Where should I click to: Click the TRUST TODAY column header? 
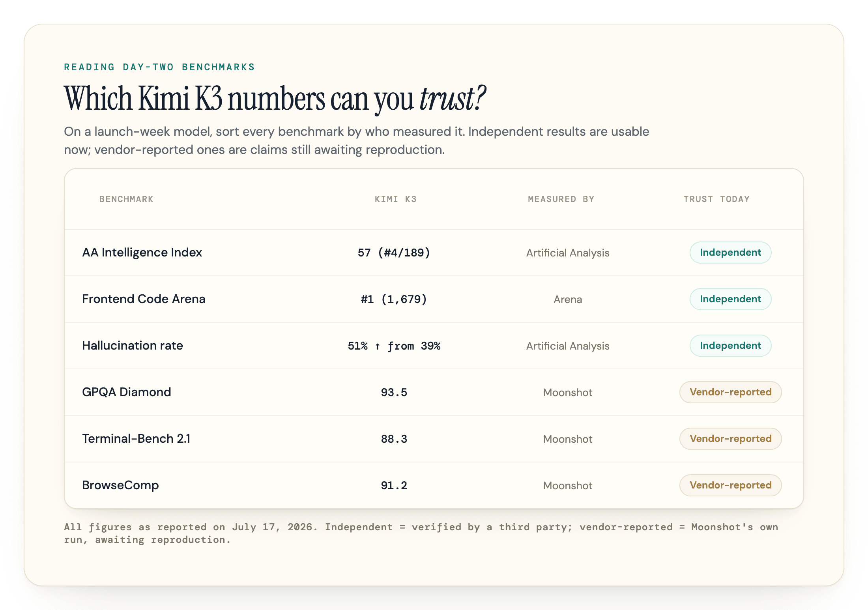click(x=716, y=199)
